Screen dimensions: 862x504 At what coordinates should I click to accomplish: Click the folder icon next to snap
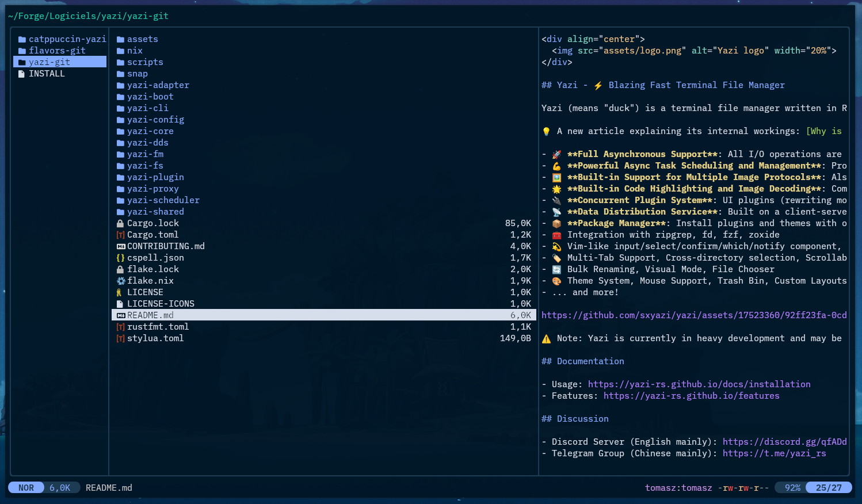(120, 74)
